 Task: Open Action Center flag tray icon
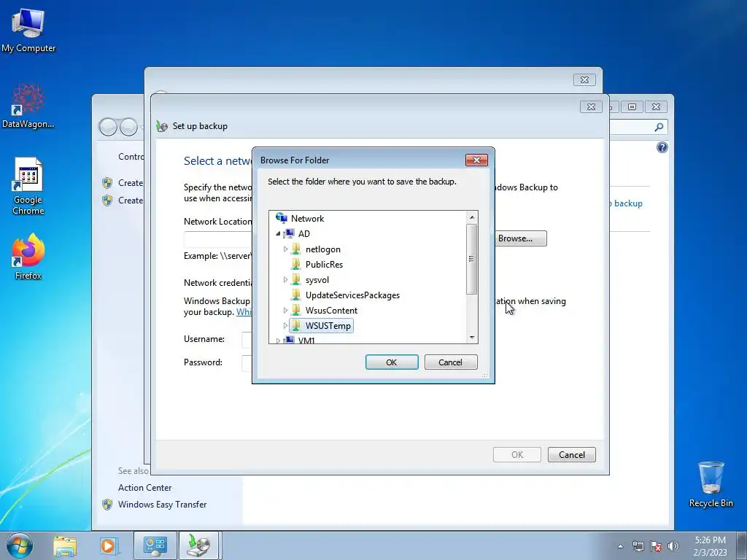[x=656, y=546]
